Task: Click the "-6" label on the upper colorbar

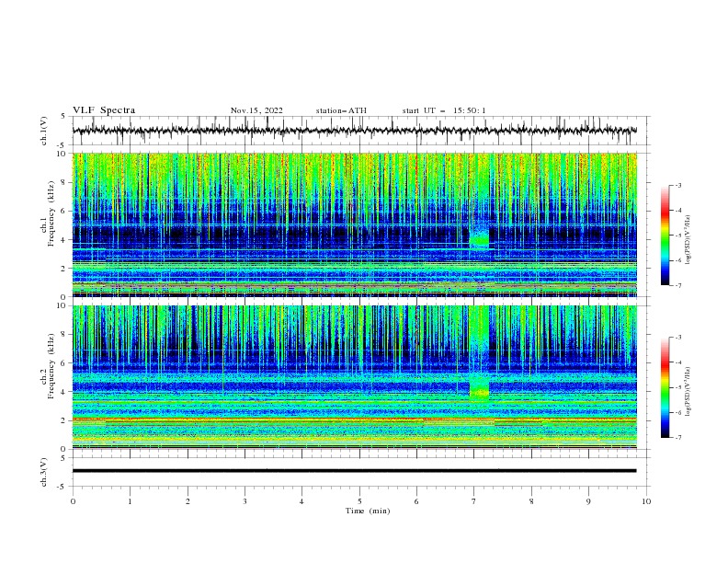Action: tap(678, 260)
